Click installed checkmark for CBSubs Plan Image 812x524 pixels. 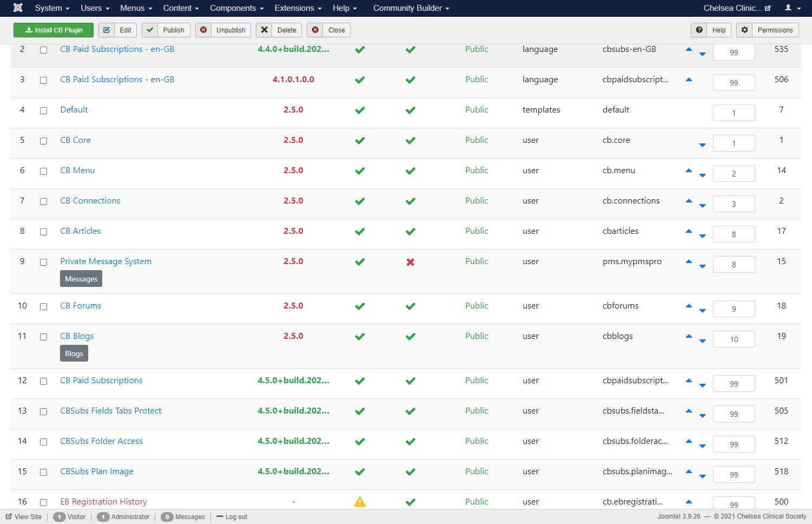[x=360, y=472]
